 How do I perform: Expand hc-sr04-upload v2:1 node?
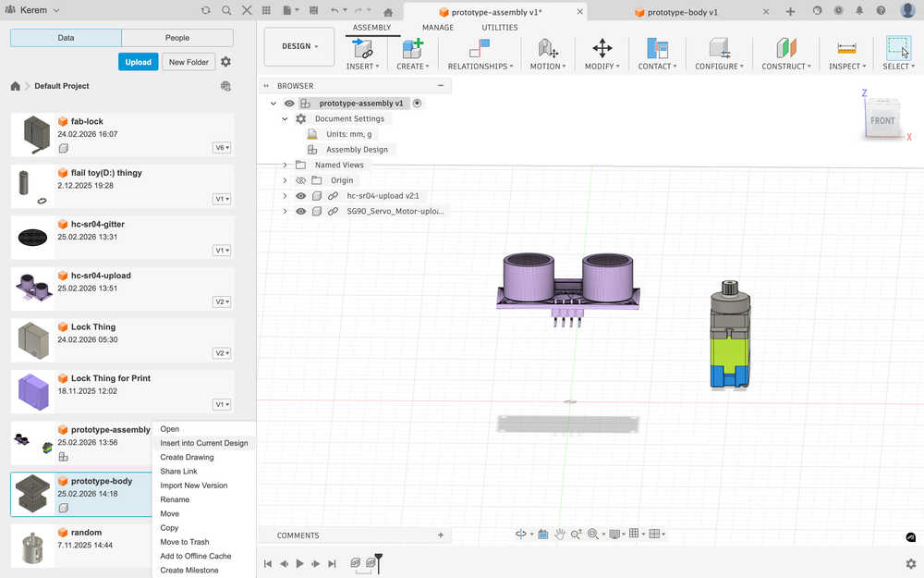click(285, 196)
